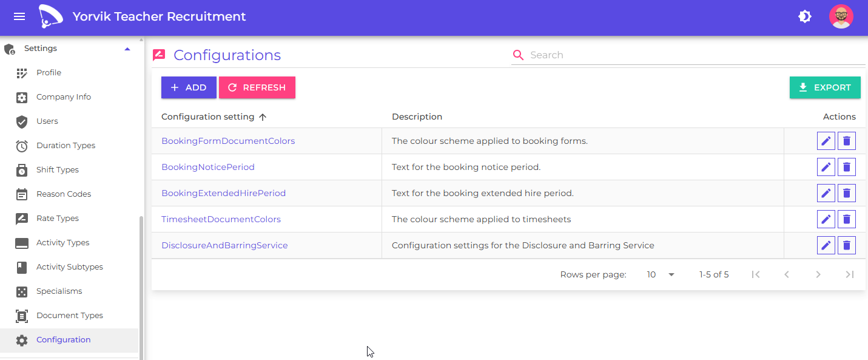The width and height of the screenshot is (868, 360).
Task: Click the Shift Types icon
Action: [22, 170]
